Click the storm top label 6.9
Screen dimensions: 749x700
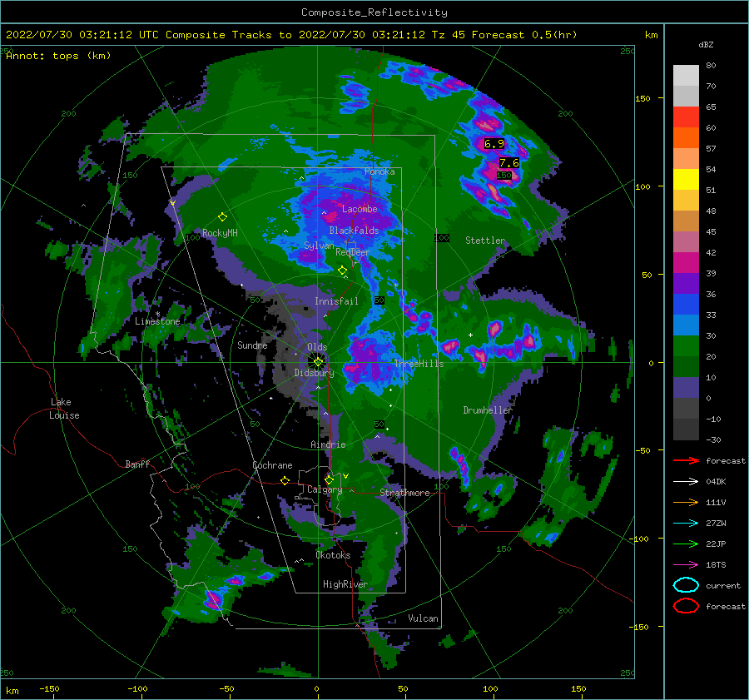pyautogui.click(x=494, y=143)
